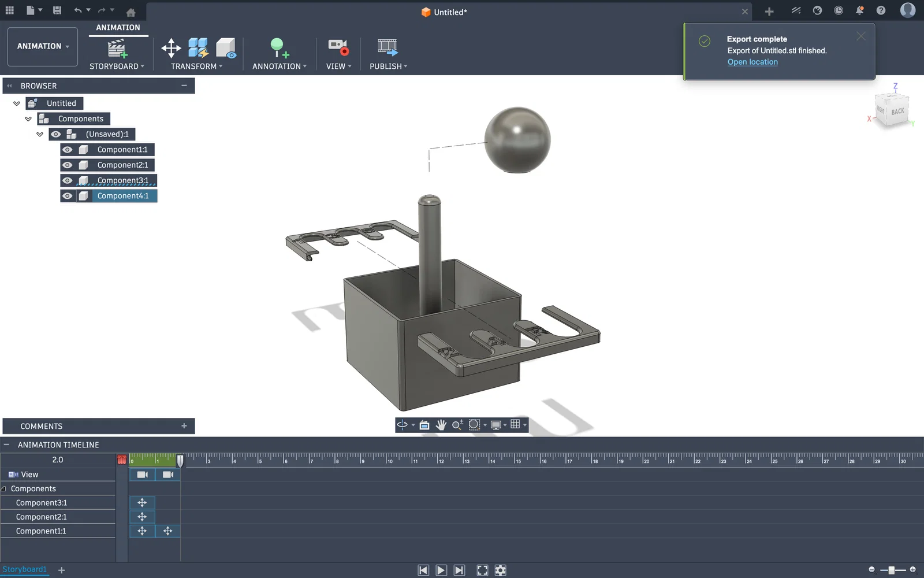
Task: Switch to the Storyboard1 tab
Action: tap(24, 569)
